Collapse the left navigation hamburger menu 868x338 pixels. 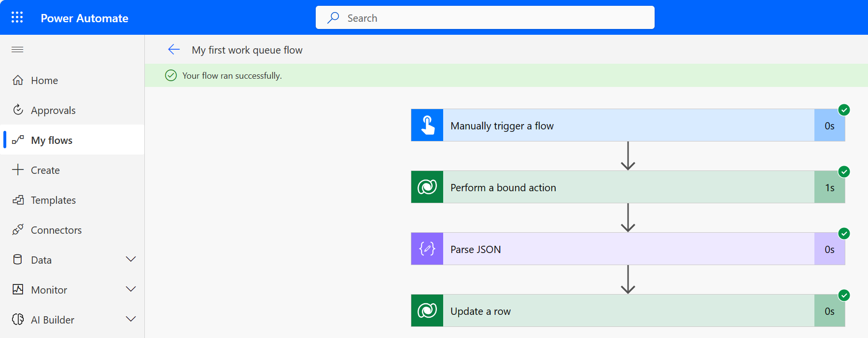tap(17, 49)
